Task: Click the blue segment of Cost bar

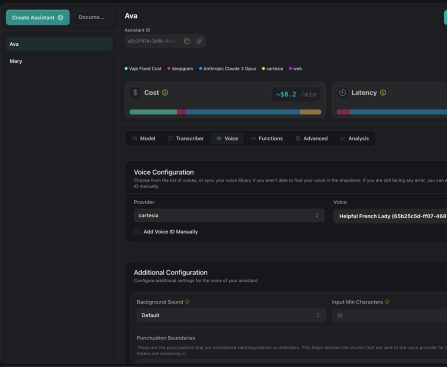Action: (243, 112)
